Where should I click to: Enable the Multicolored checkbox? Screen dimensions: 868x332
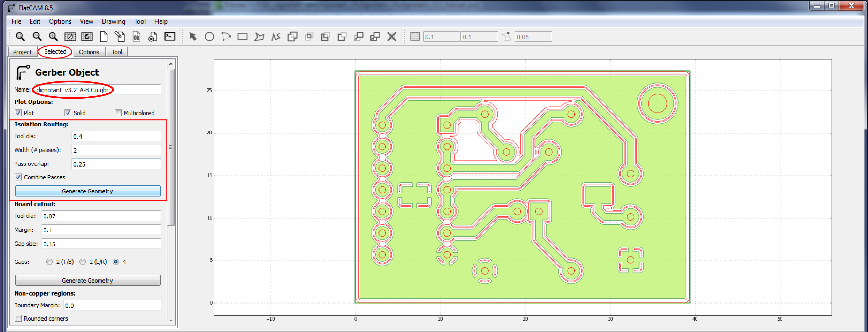(x=118, y=113)
